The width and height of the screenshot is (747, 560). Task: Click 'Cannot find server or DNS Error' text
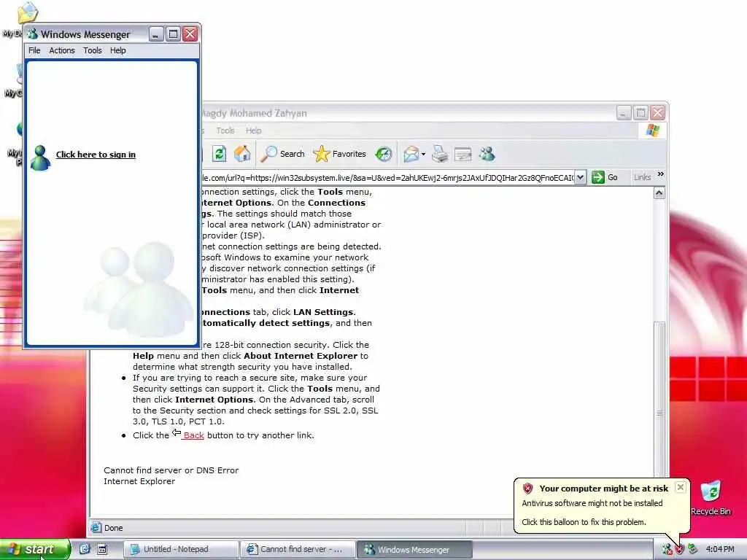pos(171,470)
